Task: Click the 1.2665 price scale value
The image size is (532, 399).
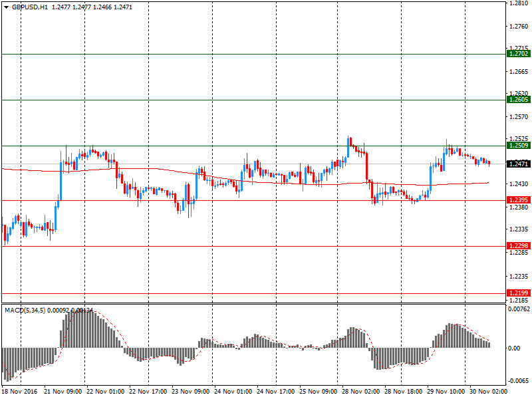Action: click(519, 72)
